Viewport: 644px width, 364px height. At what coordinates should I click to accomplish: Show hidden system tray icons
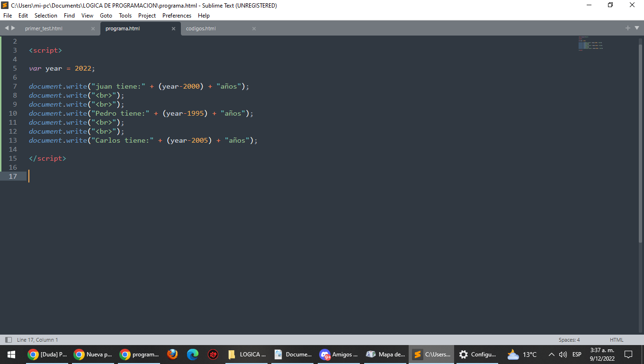point(551,355)
